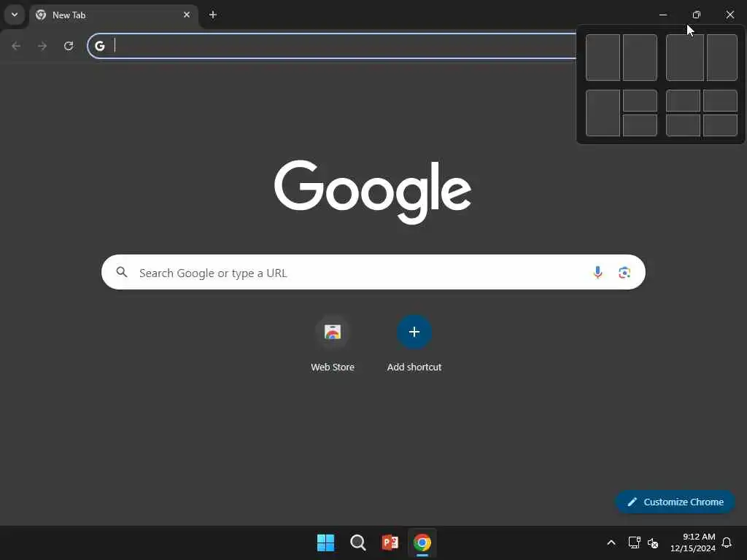Open the tab search dropdown arrow
This screenshot has height=560, width=747.
pyautogui.click(x=15, y=15)
